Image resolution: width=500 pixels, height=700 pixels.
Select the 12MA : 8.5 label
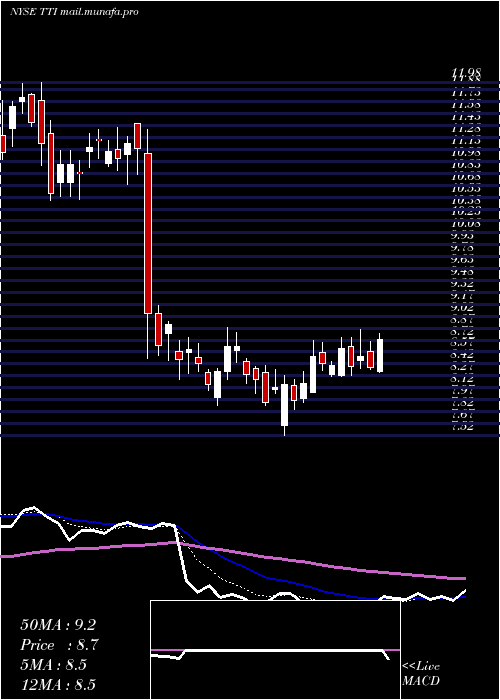[58, 685]
